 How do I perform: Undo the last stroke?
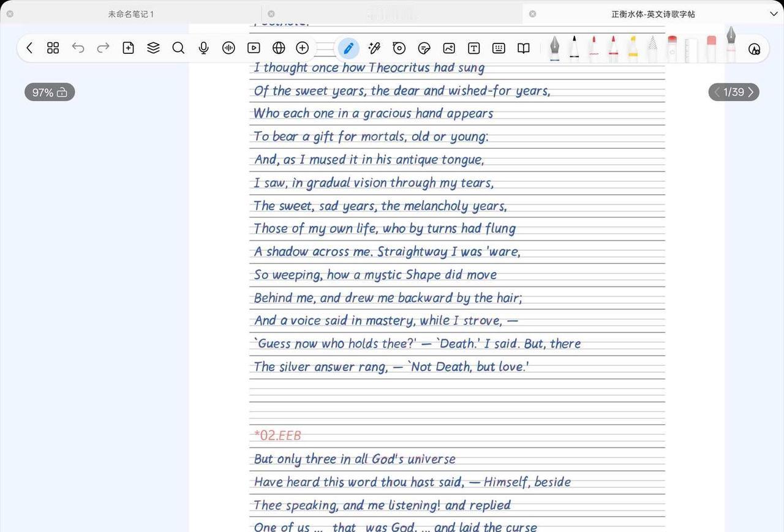coord(78,48)
